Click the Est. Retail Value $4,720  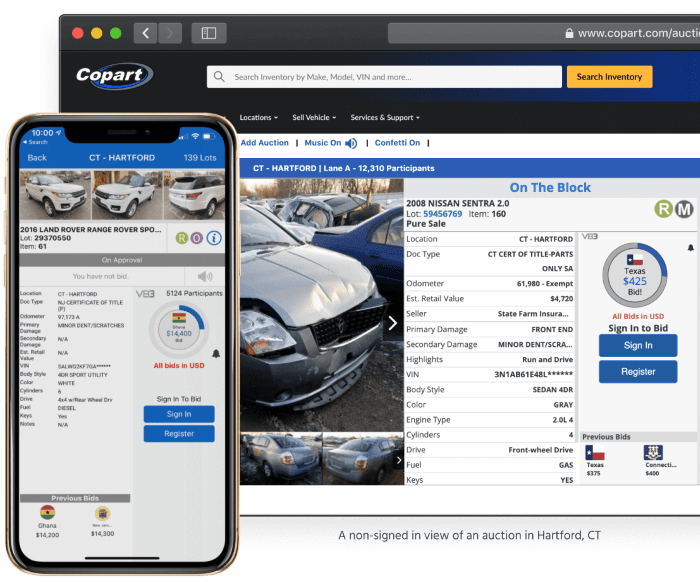point(490,299)
